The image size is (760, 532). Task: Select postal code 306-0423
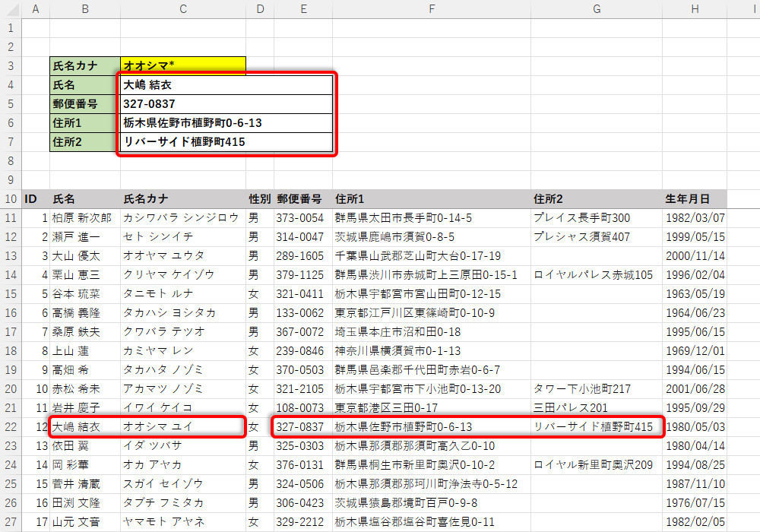303,503
